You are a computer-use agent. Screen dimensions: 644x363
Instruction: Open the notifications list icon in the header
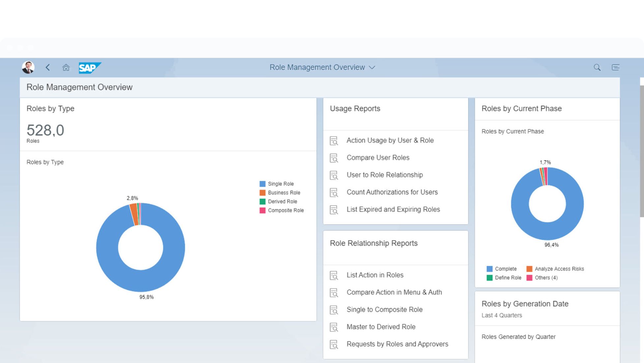click(x=615, y=67)
